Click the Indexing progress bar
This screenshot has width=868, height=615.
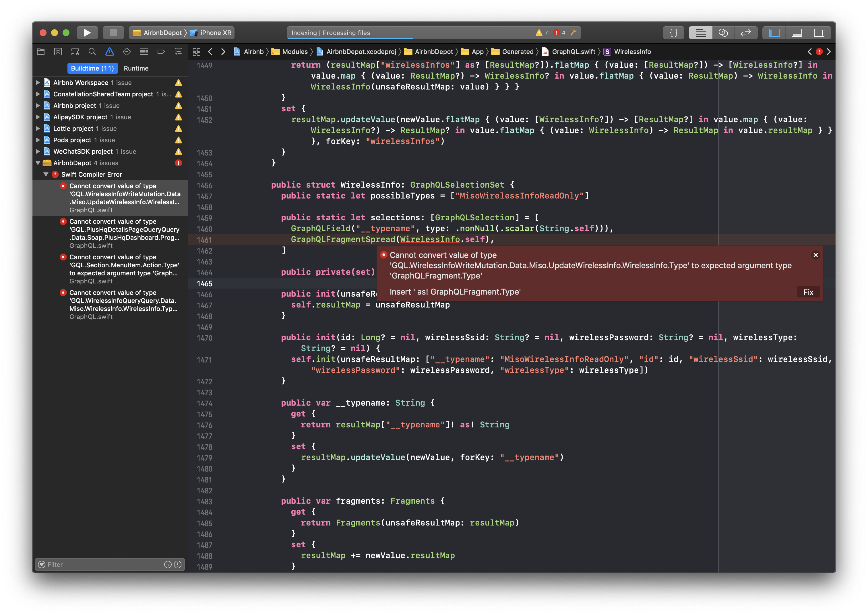(x=434, y=33)
